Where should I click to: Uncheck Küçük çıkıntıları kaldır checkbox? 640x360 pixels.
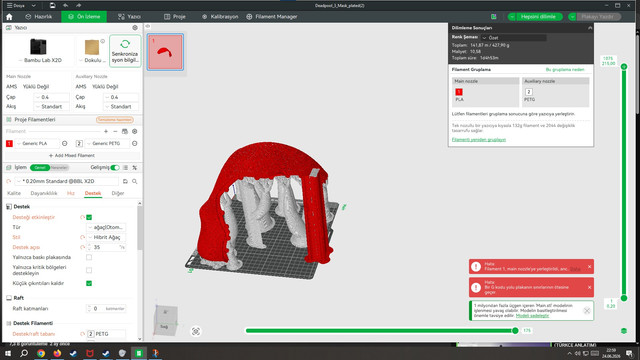tap(89, 283)
